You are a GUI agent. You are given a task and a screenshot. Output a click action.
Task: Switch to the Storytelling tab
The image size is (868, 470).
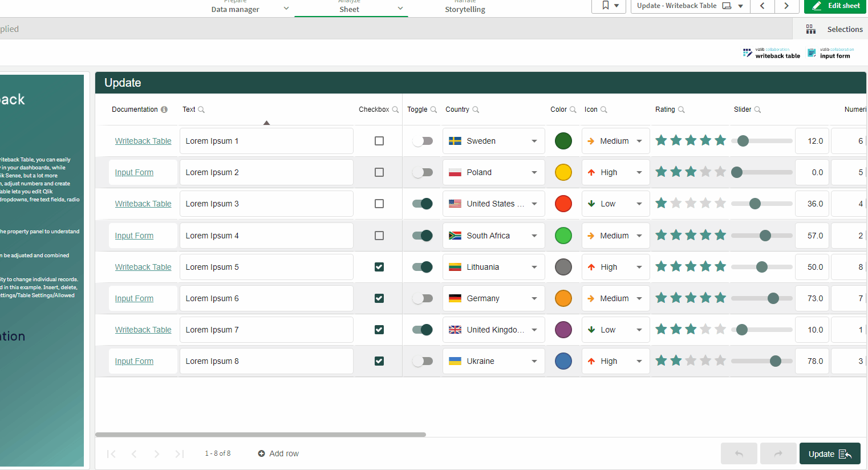pos(465,8)
